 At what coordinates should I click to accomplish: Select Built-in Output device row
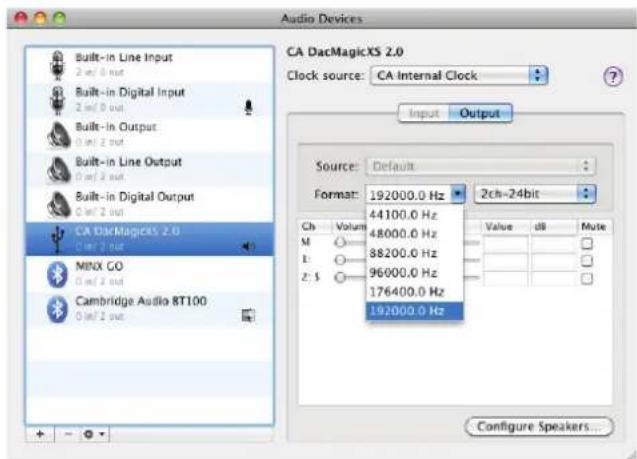click(x=150, y=135)
